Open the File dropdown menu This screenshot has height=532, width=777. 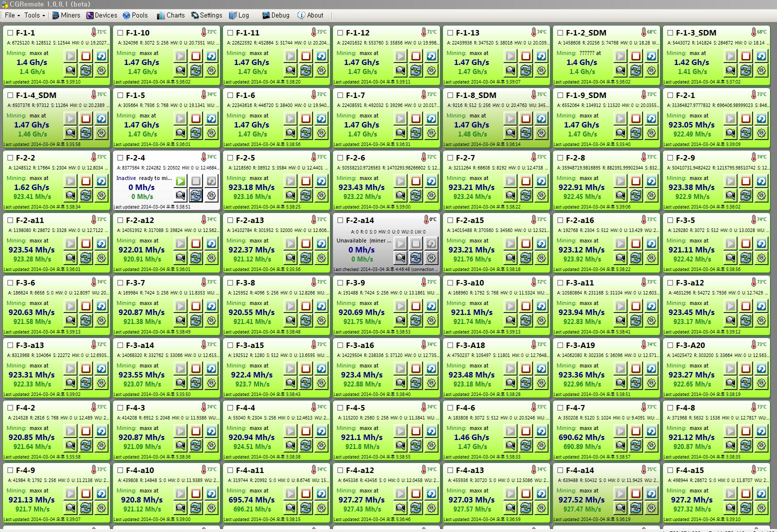click(12, 15)
